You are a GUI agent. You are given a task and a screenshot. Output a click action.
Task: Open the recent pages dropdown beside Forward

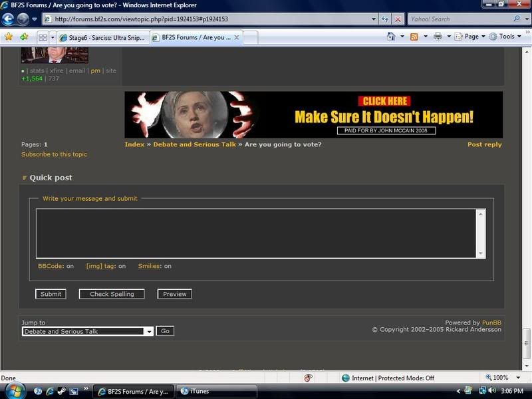point(35,19)
